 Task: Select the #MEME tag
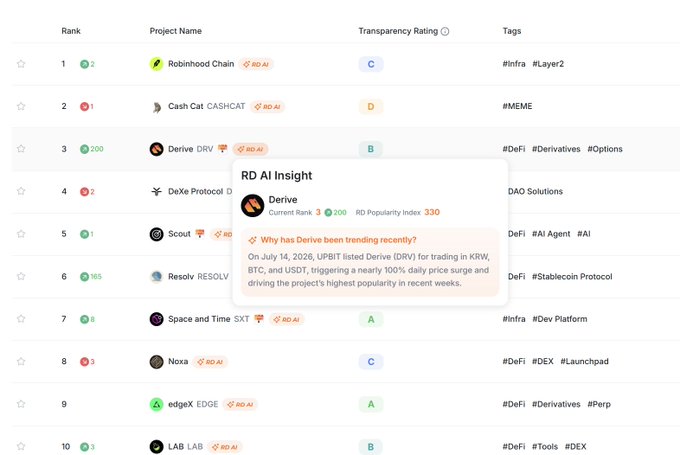coord(517,106)
